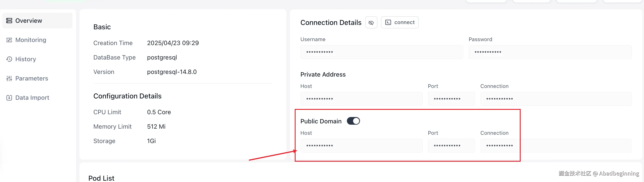Image resolution: width=644 pixels, height=182 pixels.
Task: Go to the Parameters section
Action: click(x=31, y=79)
